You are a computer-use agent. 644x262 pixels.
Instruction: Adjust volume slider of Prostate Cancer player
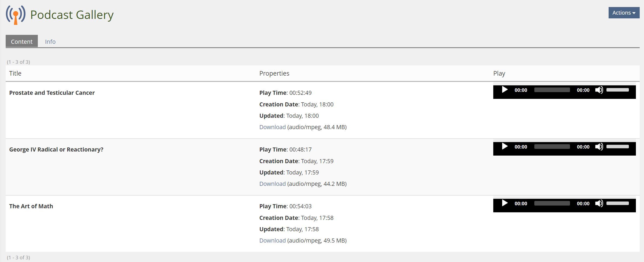[x=618, y=90]
